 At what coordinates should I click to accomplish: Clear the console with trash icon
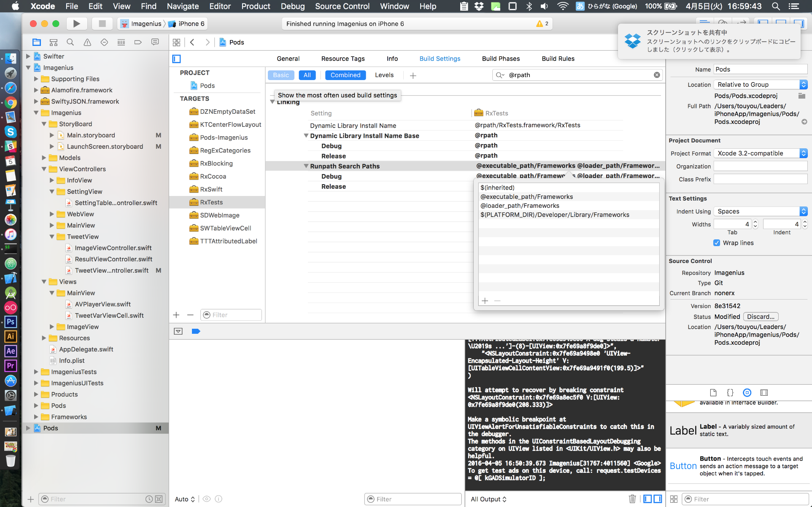(632, 499)
